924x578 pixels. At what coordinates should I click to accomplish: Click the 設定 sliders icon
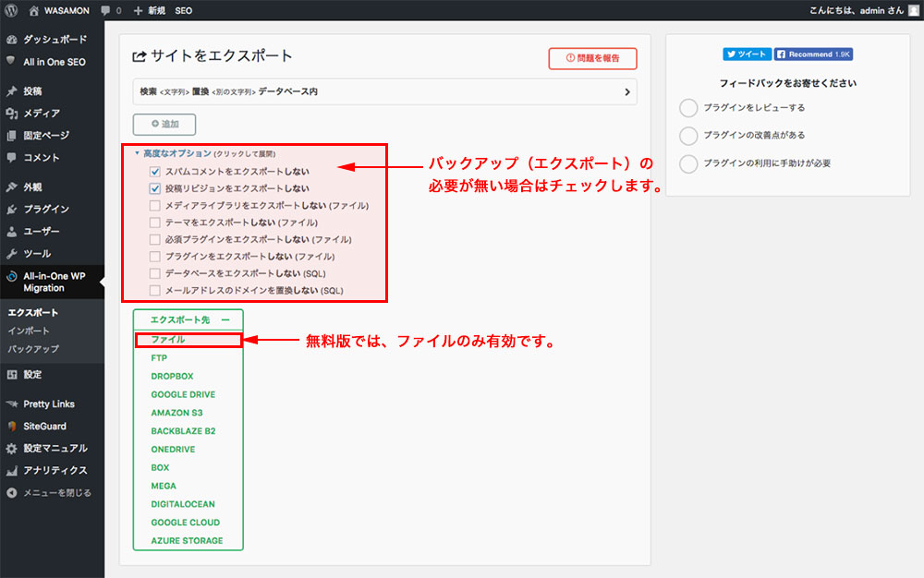click(12, 374)
